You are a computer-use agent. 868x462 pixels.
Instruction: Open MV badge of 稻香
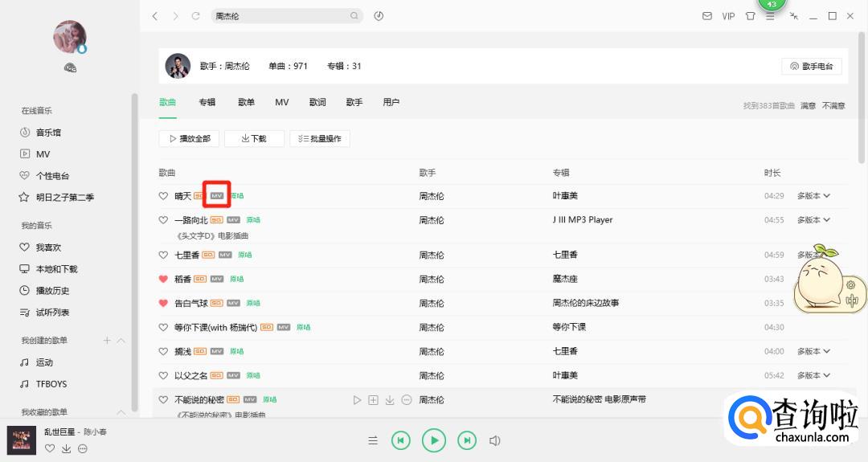coord(217,279)
